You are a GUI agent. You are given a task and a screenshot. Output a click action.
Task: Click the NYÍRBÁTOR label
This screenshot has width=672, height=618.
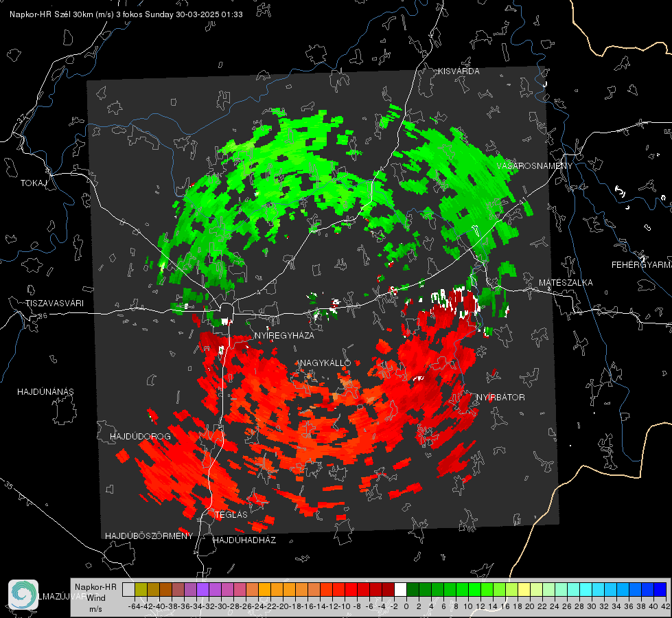tap(500, 397)
